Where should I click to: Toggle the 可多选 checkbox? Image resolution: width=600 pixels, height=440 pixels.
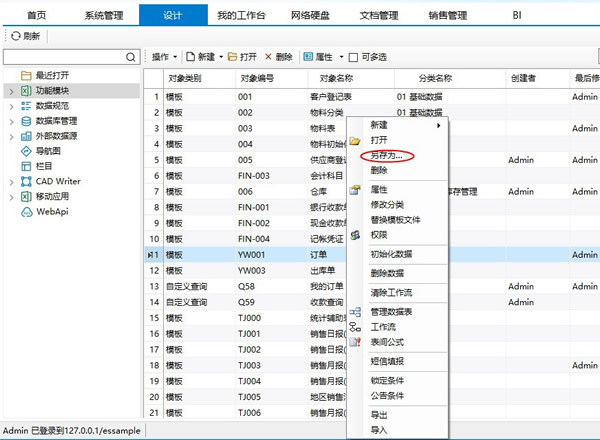tap(352, 57)
